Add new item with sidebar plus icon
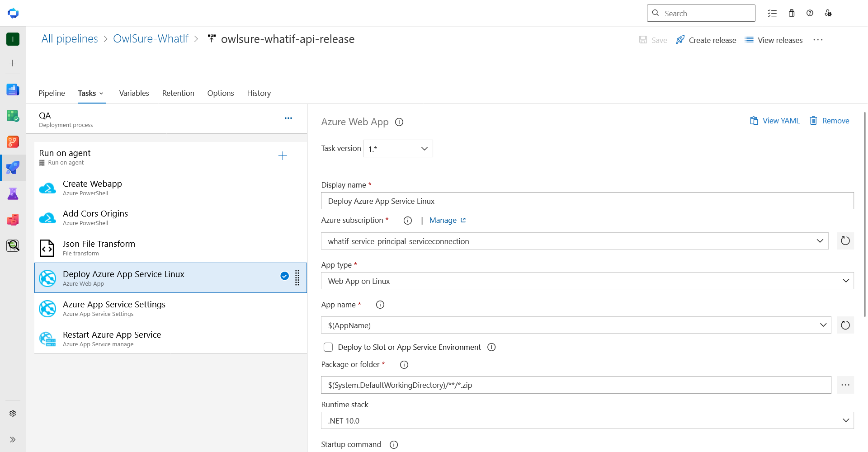The width and height of the screenshot is (868, 452). coord(13,63)
